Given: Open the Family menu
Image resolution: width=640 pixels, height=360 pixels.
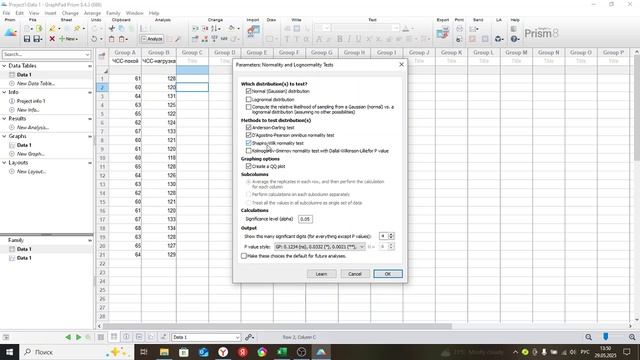Looking at the screenshot, I should point(113,13).
